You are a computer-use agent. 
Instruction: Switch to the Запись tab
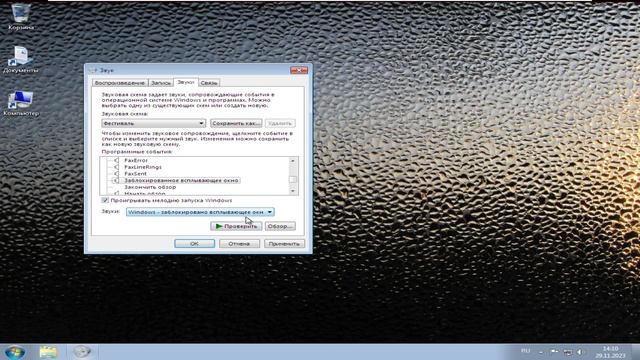pos(161,83)
